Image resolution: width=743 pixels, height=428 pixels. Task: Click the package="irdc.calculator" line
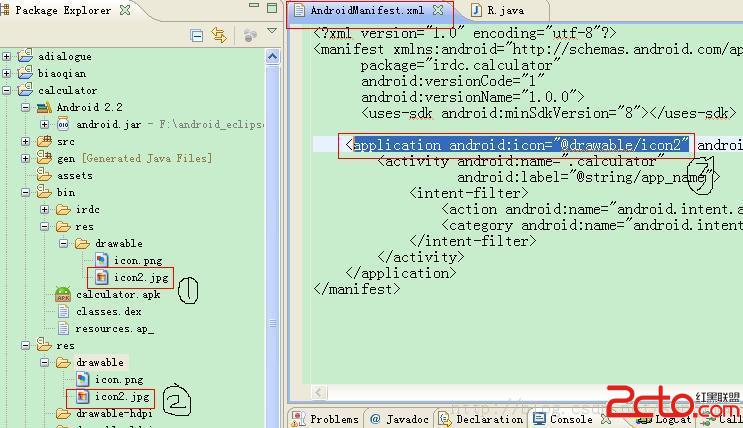tap(460, 65)
